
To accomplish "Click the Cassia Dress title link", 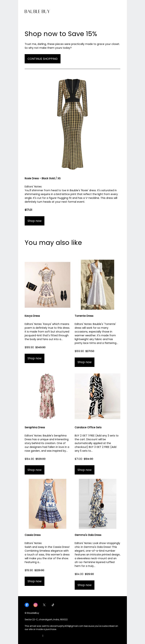I will 32,535.
